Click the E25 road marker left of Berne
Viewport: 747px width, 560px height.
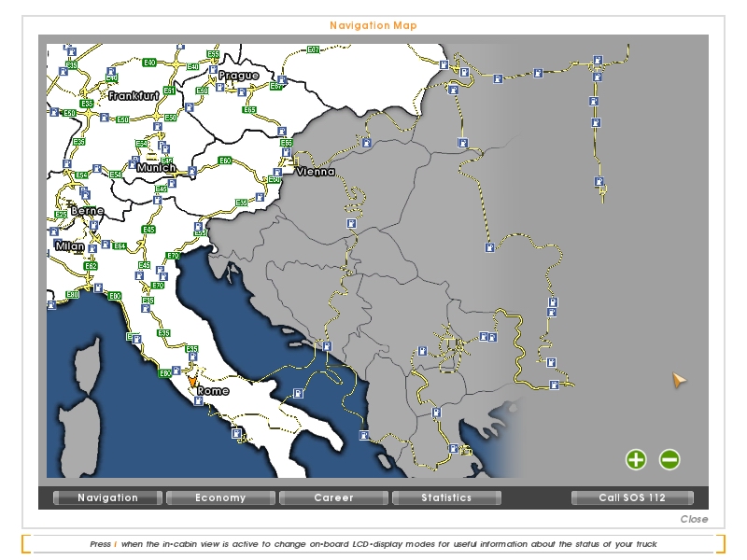61,215
